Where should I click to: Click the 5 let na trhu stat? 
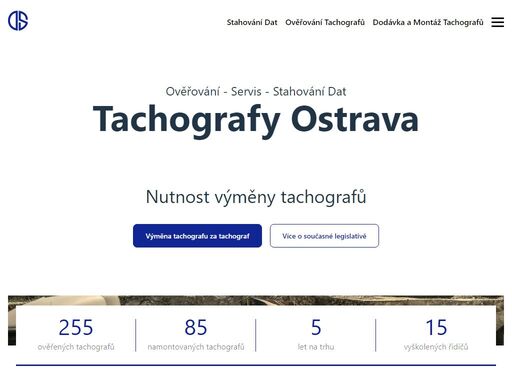pos(316,335)
